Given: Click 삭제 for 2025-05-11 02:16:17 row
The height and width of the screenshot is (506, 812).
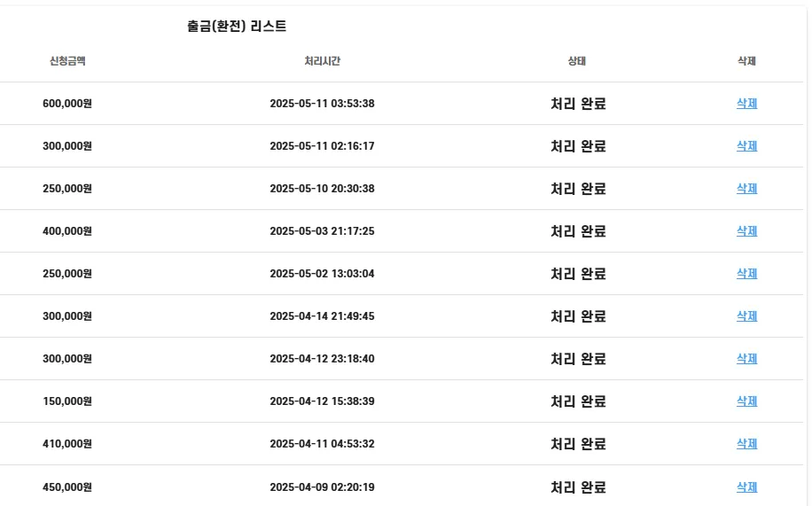Looking at the screenshot, I should (x=746, y=146).
